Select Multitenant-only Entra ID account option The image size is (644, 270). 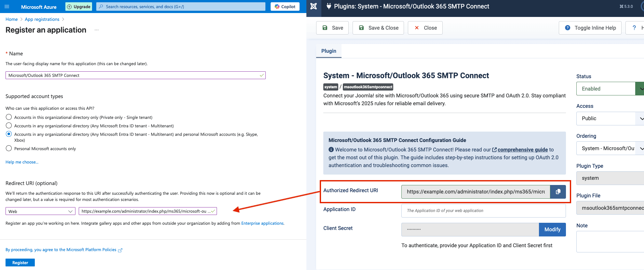9,126
